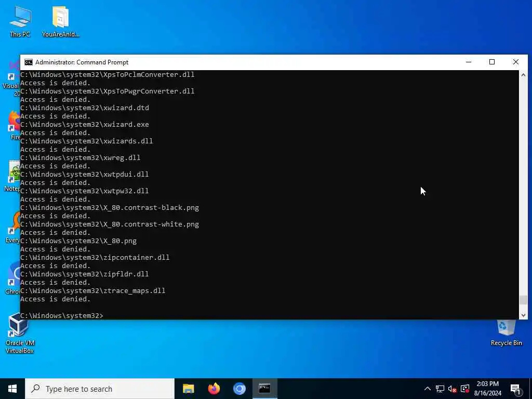Viewport: 532px width, 399px height.
Task: Open the Recycle Bin
Action: (x=506, y=333)
